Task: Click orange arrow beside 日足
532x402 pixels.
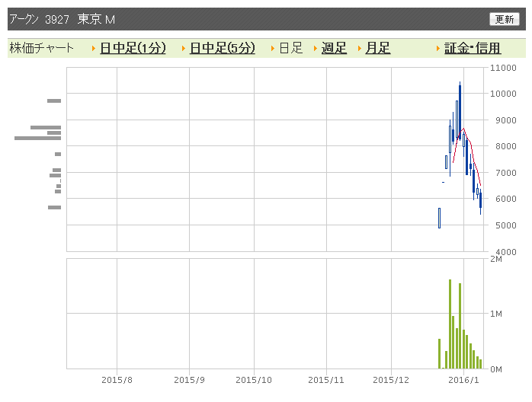Action: 272,49
